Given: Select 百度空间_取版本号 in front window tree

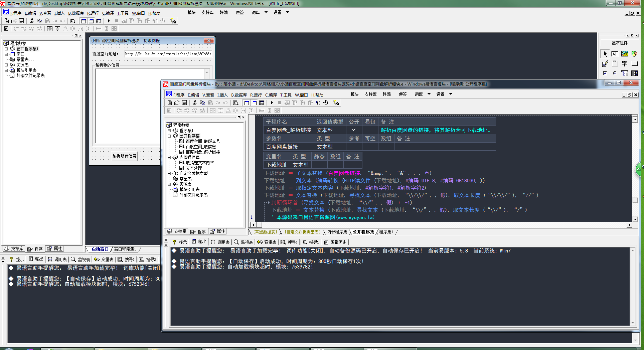Looking at the screenshot, I should tap(203, 141).
